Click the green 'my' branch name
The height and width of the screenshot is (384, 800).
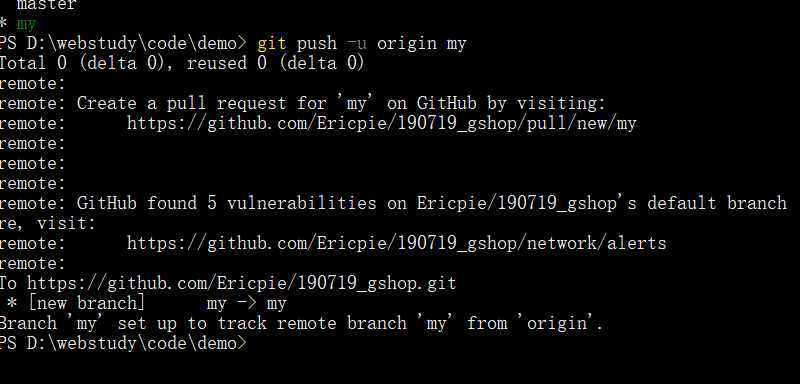26,24
